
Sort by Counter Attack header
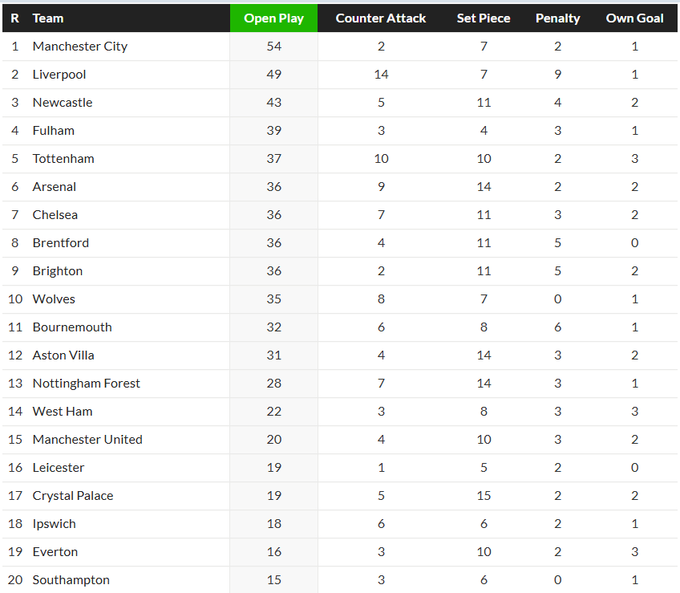[x=380, y=18]
